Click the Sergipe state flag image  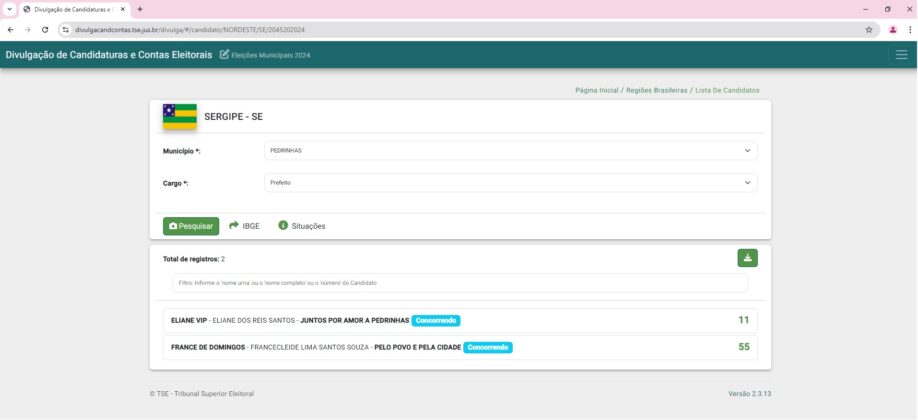180,117
